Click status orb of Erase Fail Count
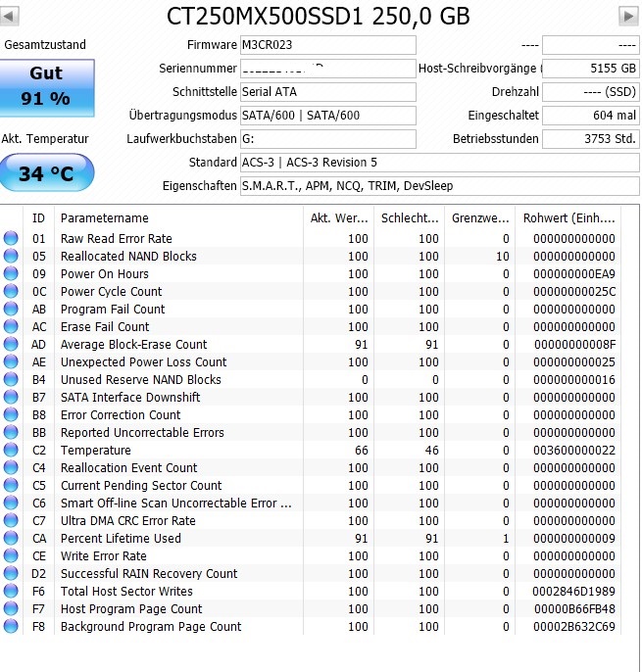Screen dimensions: 642x672 point(11,326)
